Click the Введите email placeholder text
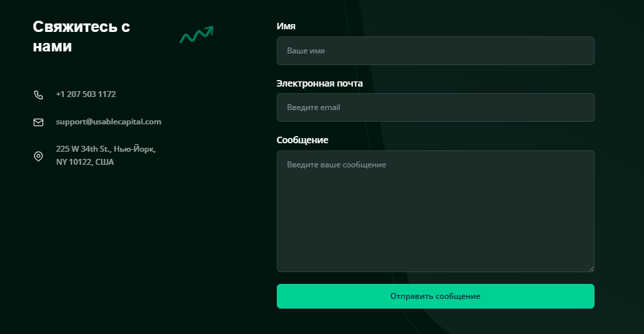Screen dimensions: 644x334 click(x=314, y=107)
